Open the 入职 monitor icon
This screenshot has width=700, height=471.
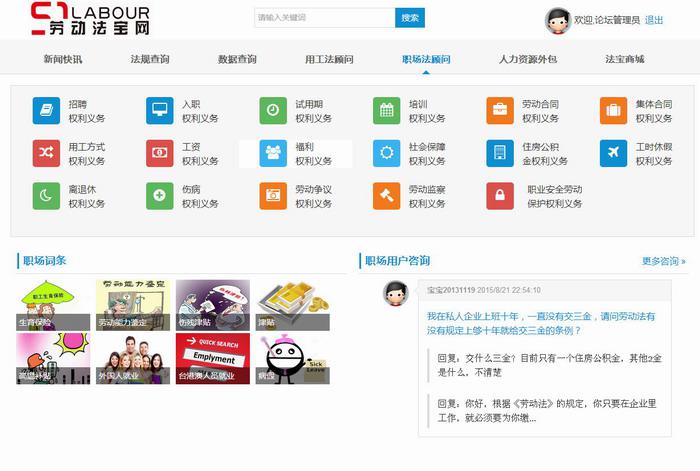pos(160,110)
